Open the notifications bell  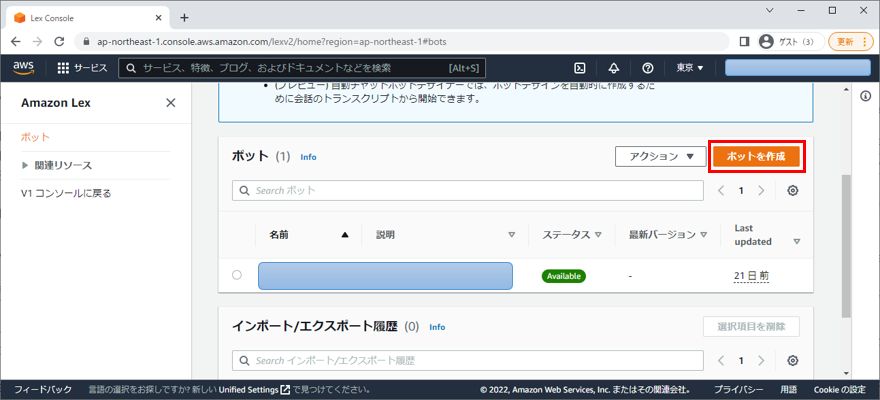613,68
